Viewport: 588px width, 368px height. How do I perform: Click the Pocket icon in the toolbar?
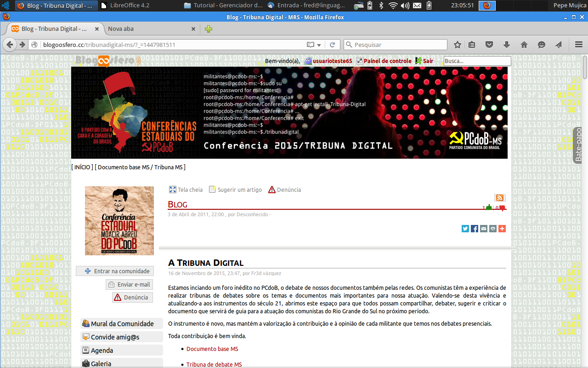489,45
